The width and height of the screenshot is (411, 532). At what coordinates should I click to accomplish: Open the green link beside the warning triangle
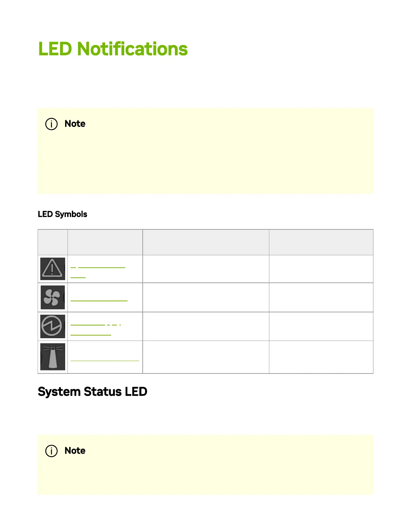[98, 268]
